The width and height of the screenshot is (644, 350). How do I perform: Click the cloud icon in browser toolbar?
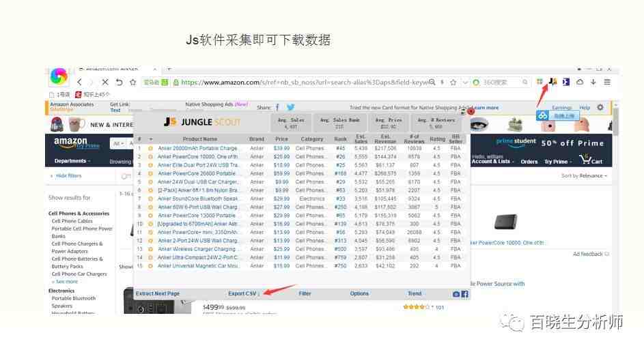tap(580, 82)
